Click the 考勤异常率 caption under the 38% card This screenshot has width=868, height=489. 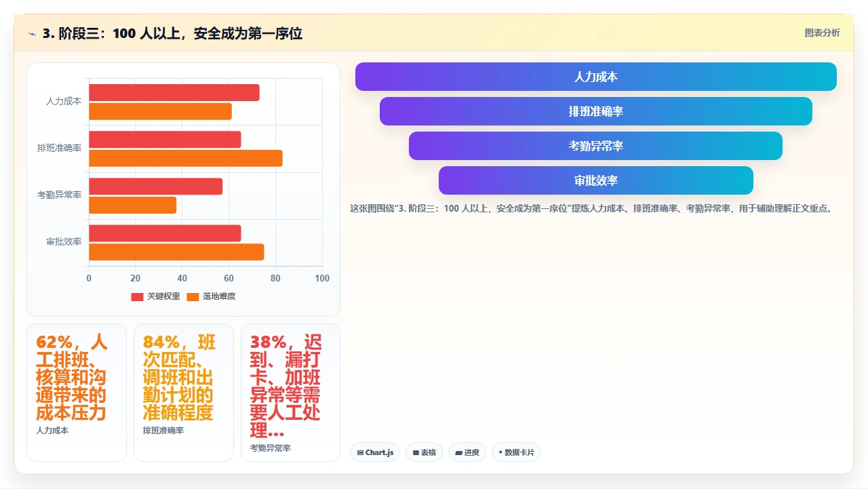(x=271, y=448)
